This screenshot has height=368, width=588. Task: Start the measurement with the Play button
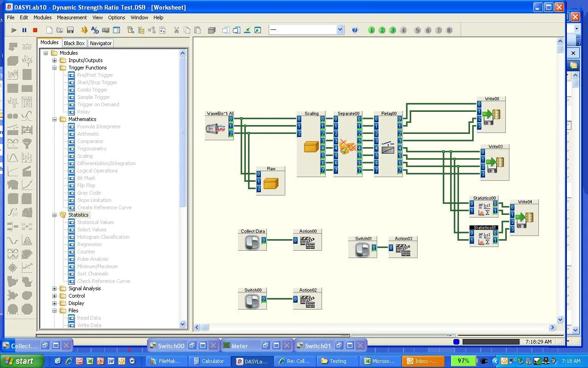(x=14, y=30)
